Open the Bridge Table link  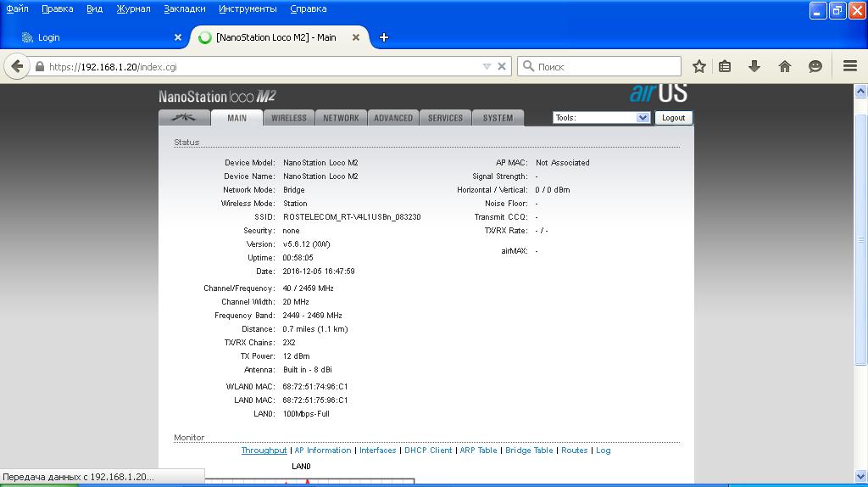529,451
